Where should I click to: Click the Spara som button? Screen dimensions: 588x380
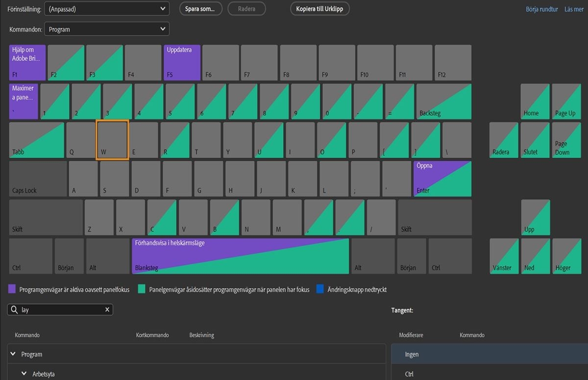pos(200,8)
